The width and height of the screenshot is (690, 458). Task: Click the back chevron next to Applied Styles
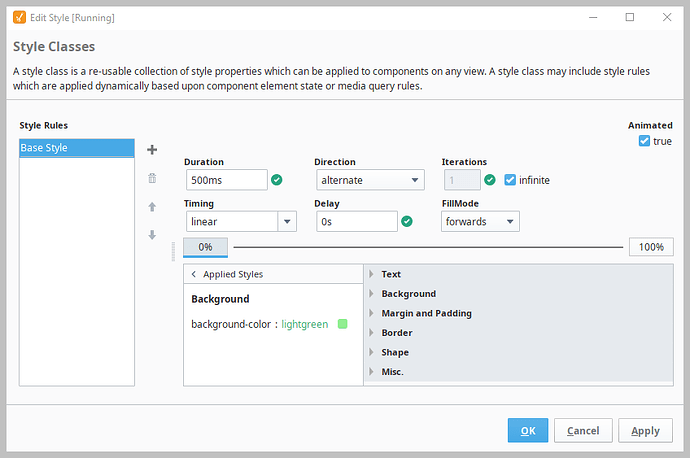(x=193, y=274)
